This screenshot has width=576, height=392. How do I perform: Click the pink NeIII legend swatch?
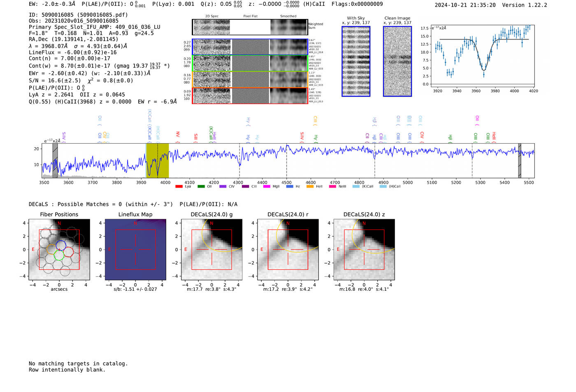click(332, 187)
